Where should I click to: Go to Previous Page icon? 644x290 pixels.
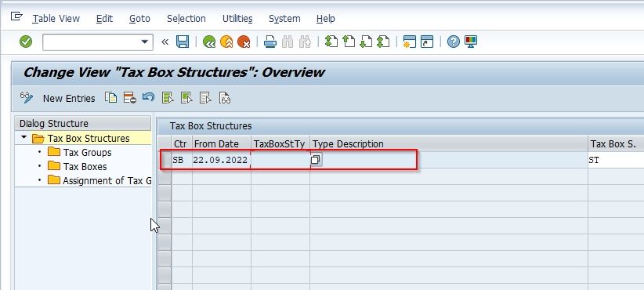(x=349, y=42)
